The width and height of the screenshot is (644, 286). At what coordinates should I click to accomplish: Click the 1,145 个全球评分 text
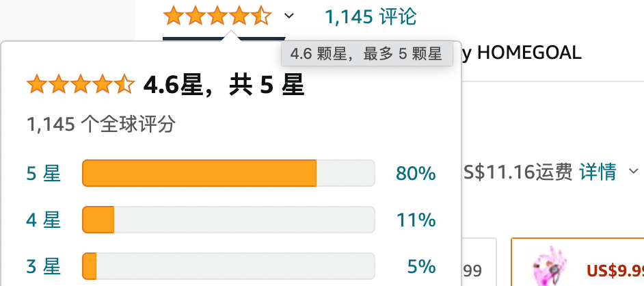(101, 124)
